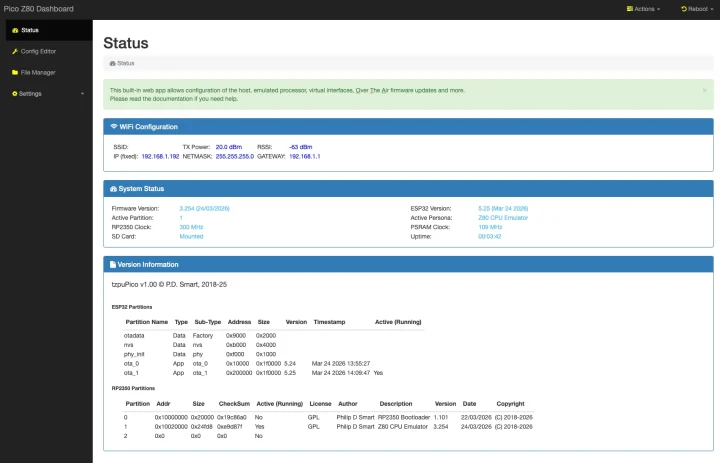This screenshot has width=720, height=463.
Task: Click the Config Editor wrench icon
Action: [x=14, y=51]
